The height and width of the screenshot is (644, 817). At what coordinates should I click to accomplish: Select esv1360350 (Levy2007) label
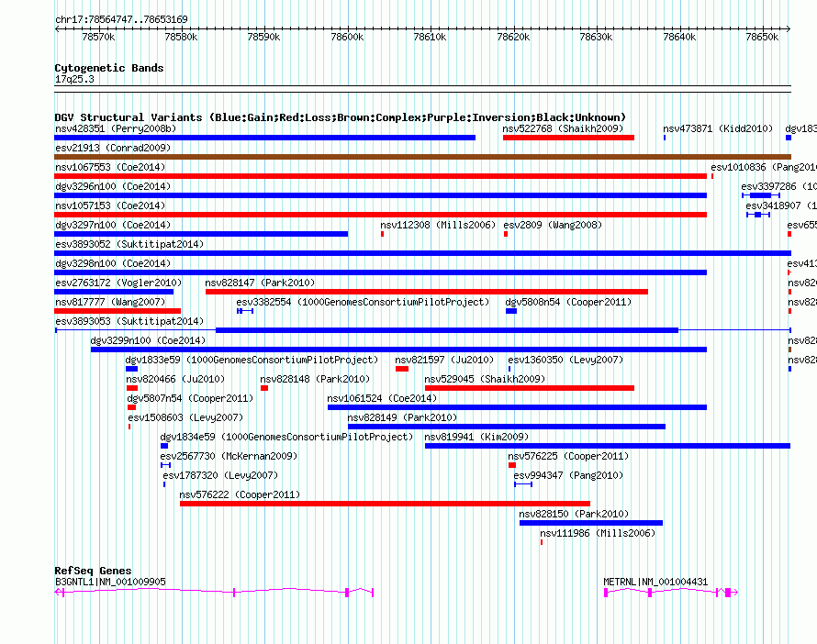click(x=565, y=360)
